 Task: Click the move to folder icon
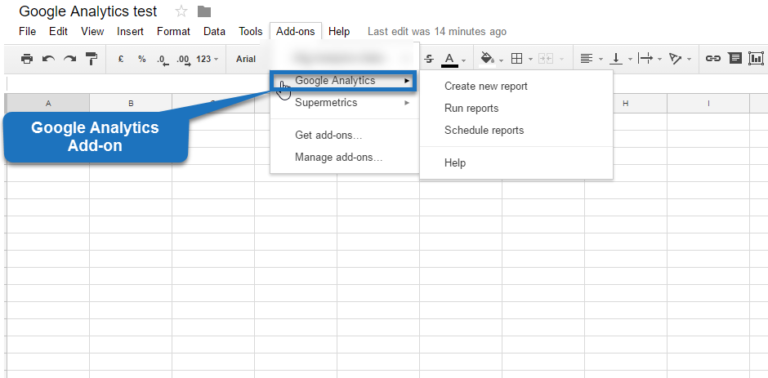[x=204, y=11]
